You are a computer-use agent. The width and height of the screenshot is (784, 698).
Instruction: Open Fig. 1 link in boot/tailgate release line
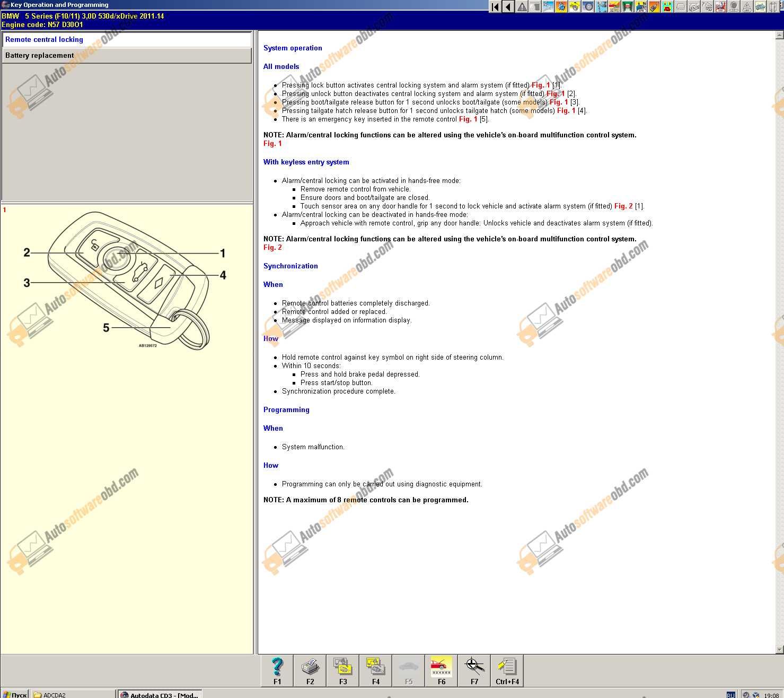pos(559,102)
